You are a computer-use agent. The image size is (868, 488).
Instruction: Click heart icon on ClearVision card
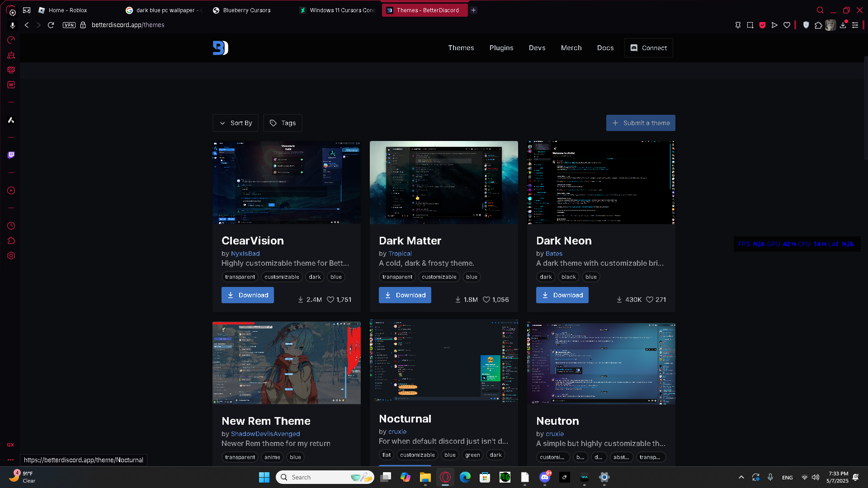point(330,300)
